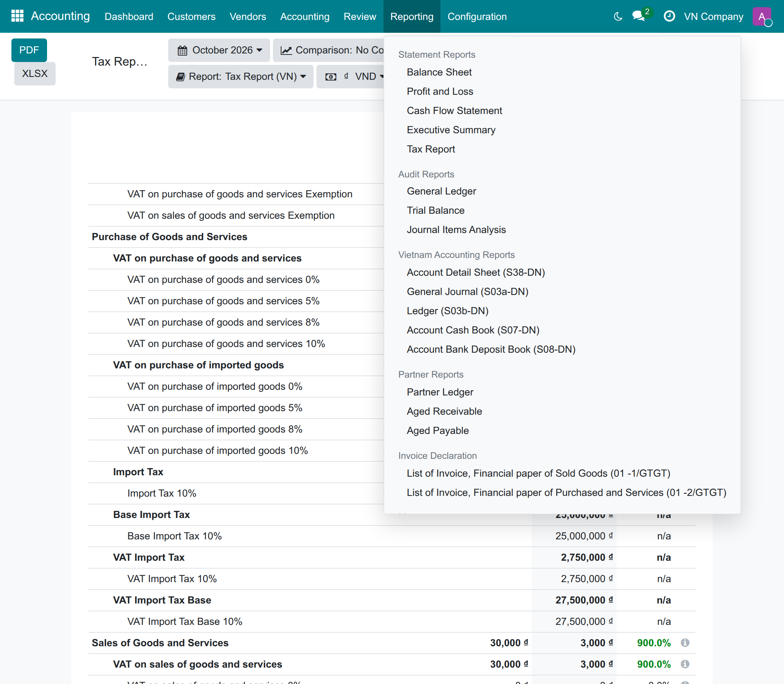This screenshot has width=784, height=684.
Task: Export the report as PDF
Action: (29, 50)
